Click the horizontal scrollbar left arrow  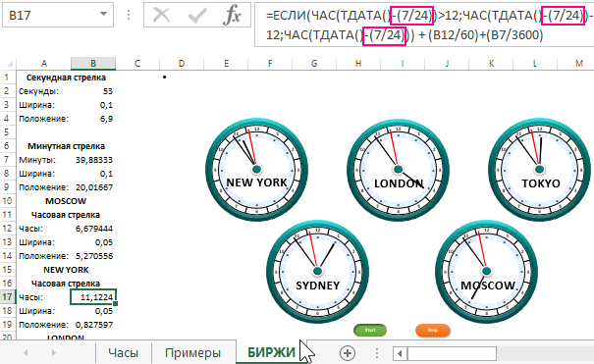click(400, 354)
